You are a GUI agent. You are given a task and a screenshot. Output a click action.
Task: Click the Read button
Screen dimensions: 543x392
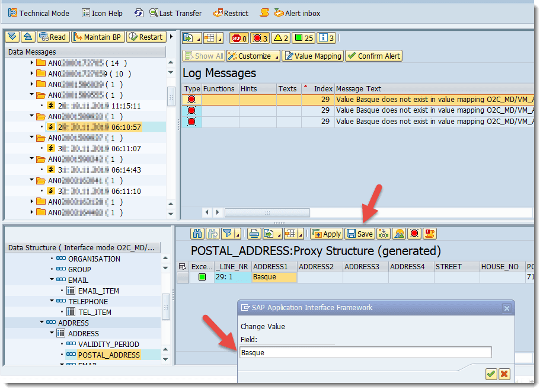point(53,37)
